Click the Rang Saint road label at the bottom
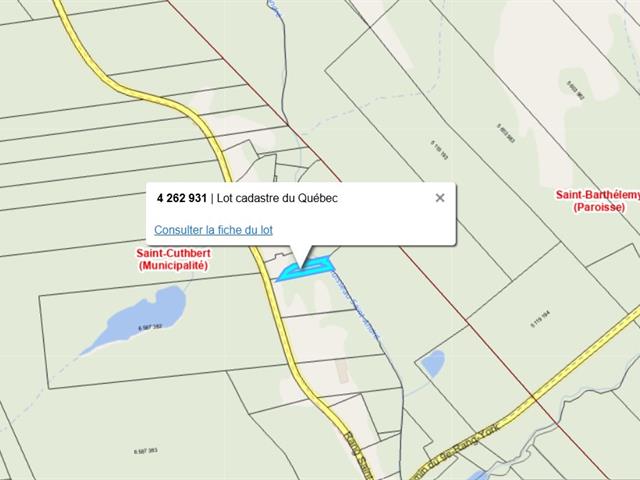The image size is (640, 480). click(359, 455)
